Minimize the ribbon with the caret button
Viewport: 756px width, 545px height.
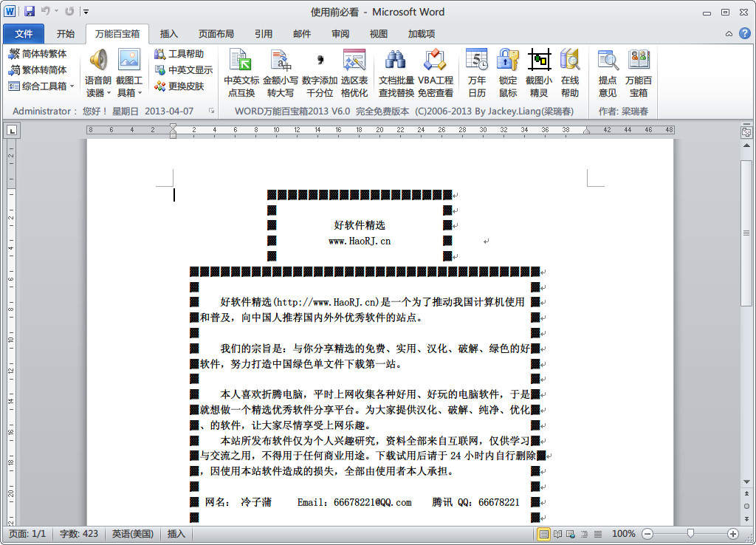pyautogui.click(x=729, y=34)
